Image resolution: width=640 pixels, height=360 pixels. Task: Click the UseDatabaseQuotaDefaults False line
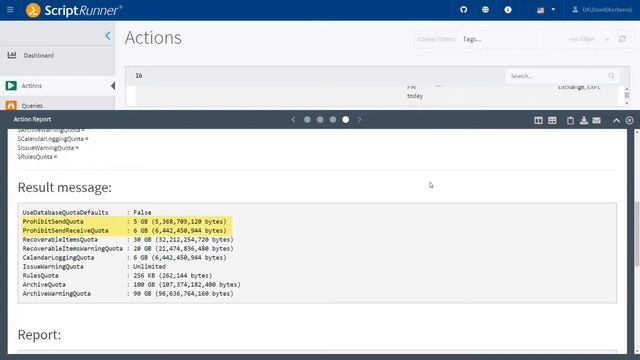pyautogui.click(x=87, y=213)
